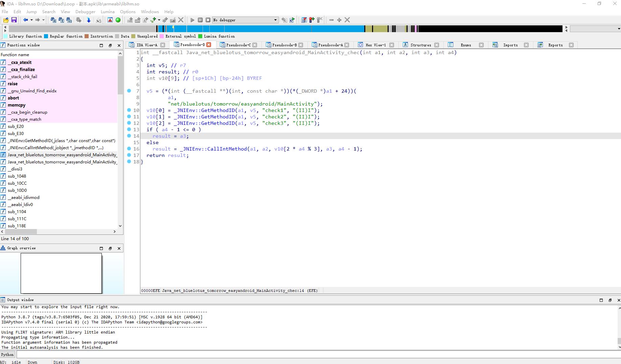Viewport: 621px width, 364px height.
Task: Close the Enums tab
Action: tap(481, 45)
